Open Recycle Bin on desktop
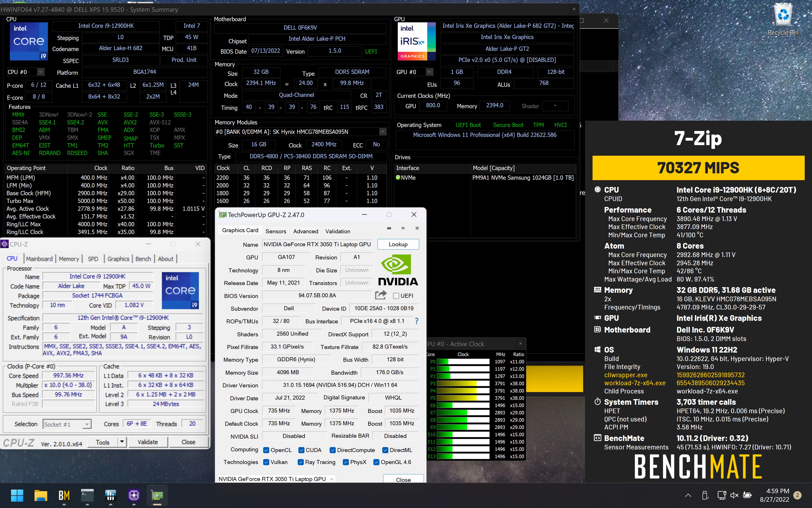The width and height of the screenshot is (812, 508). click(783, 19)
